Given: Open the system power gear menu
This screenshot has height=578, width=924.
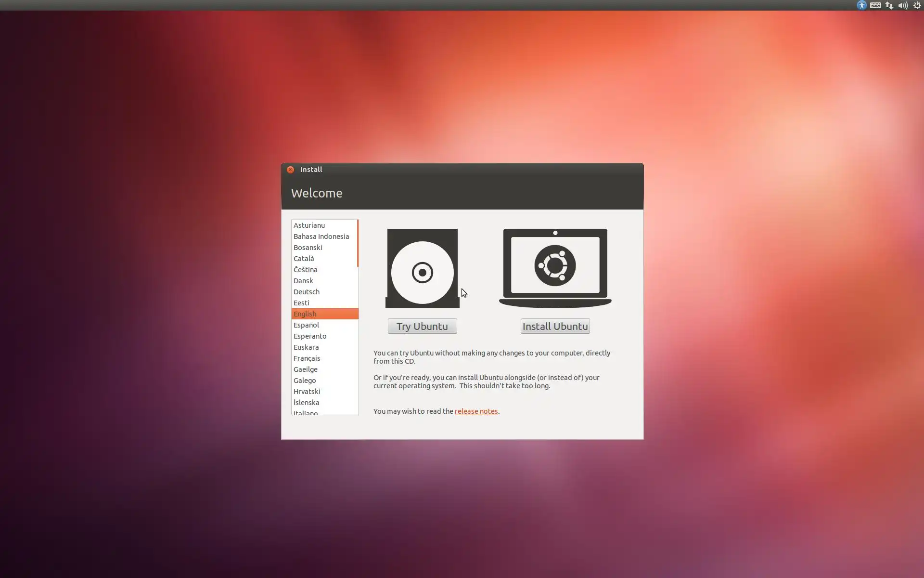Looking at the screenshot, I should tap(917, 5).
